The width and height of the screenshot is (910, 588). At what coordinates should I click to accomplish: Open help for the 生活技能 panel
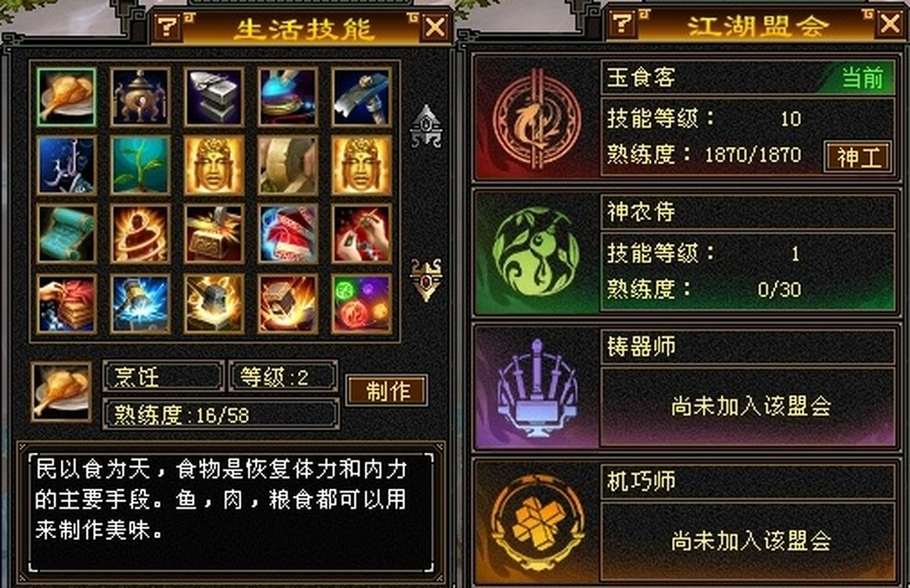(x=168, y=26)
